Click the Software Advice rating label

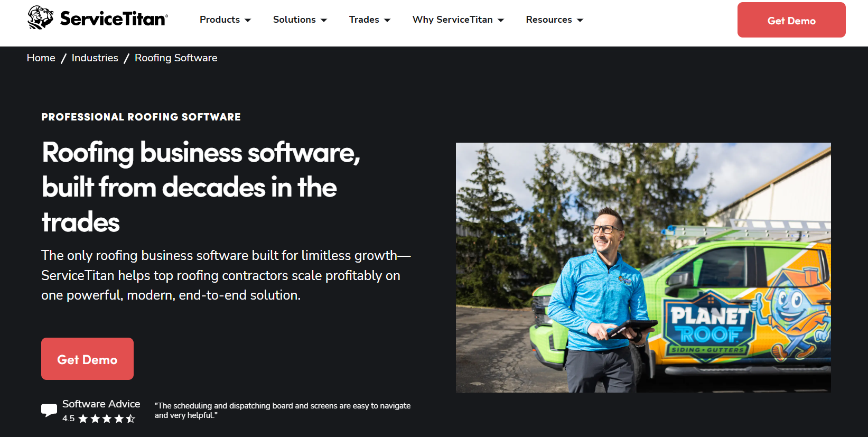pyautogui.click(x=101, y=404)
